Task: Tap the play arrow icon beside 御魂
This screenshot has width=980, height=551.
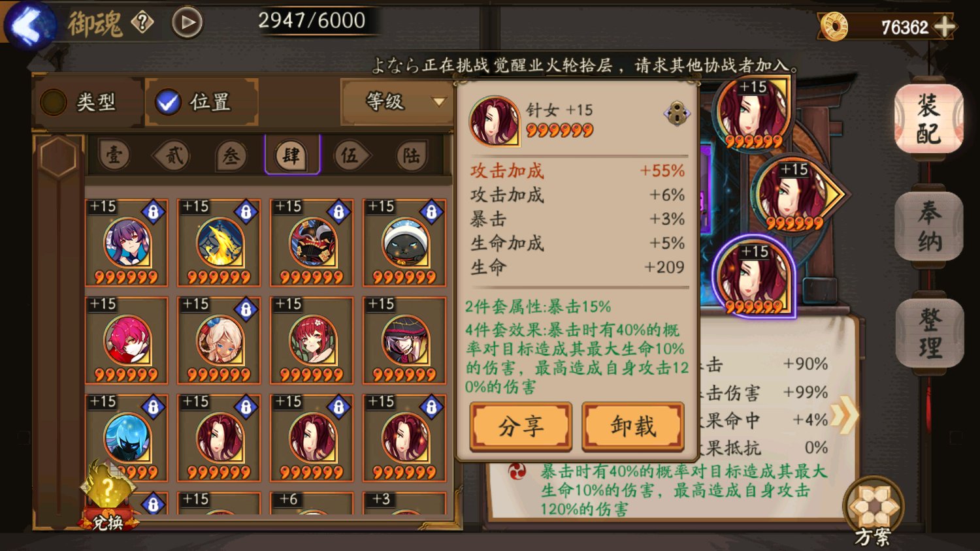Action: (x=187, y=23)
